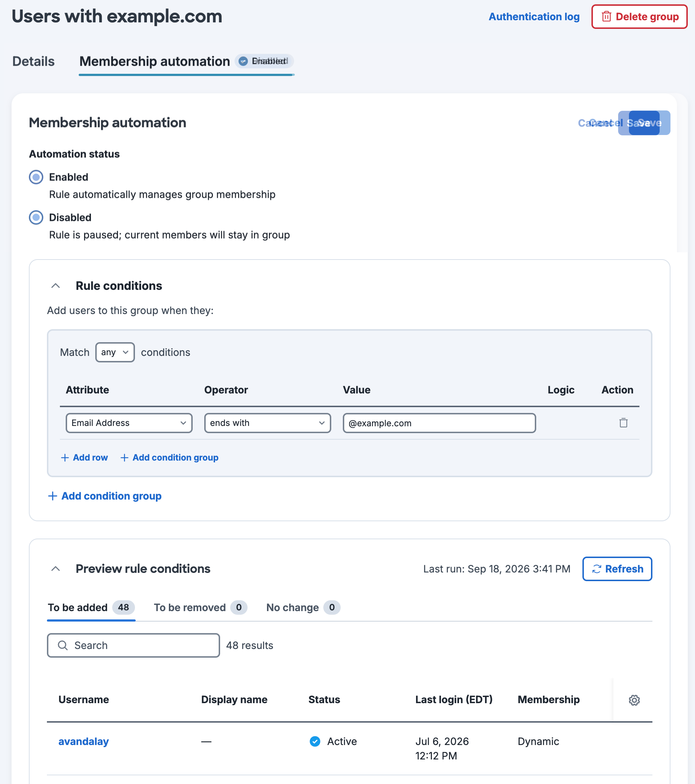
Task: Switch to the Details tab
Action: [x=33, y=61]
